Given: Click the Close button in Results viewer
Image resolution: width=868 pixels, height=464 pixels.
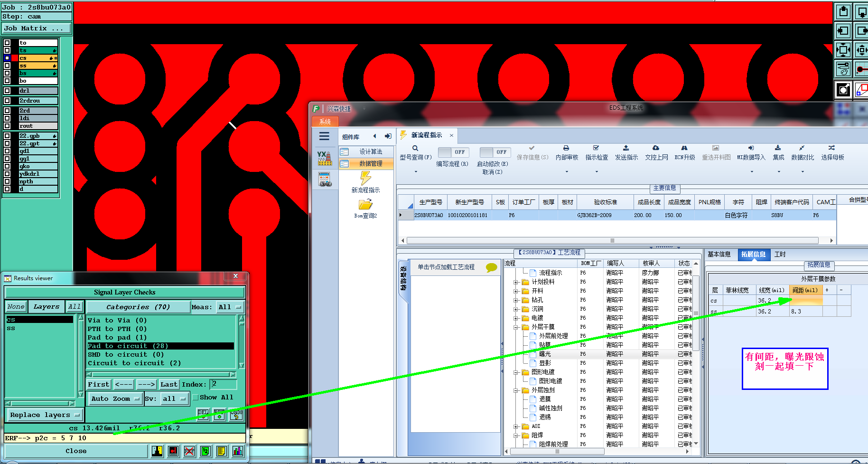Looking at the screenshot, I should pyautogui.click(x=76, y=451).
